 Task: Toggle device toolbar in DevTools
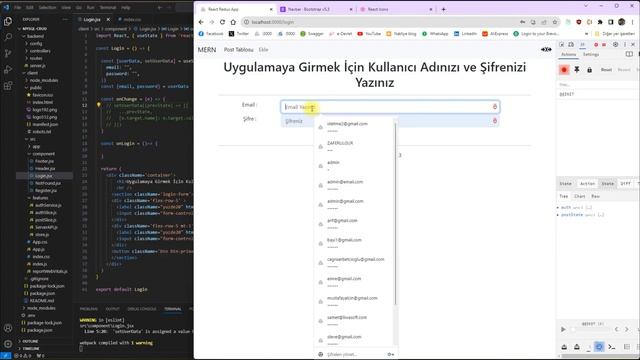(571, 44)
